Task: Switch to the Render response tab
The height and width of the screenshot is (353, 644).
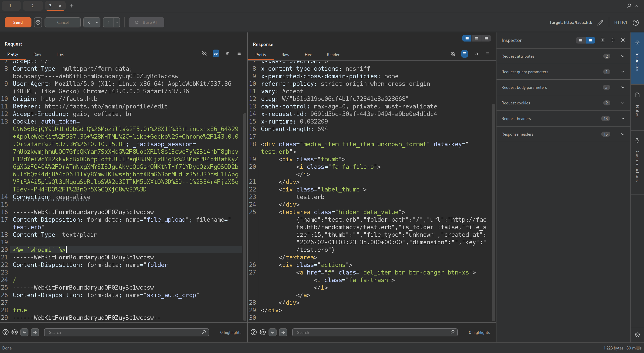Action: point(333,55)
